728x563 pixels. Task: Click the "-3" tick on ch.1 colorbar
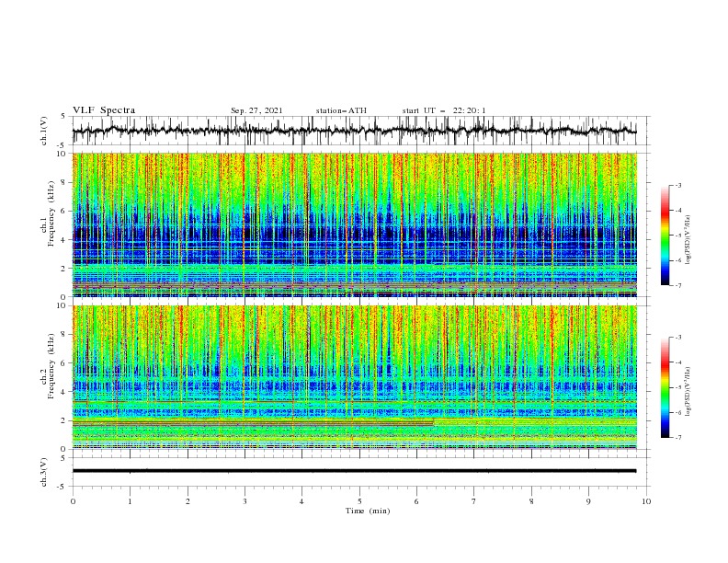pos(677,185)
